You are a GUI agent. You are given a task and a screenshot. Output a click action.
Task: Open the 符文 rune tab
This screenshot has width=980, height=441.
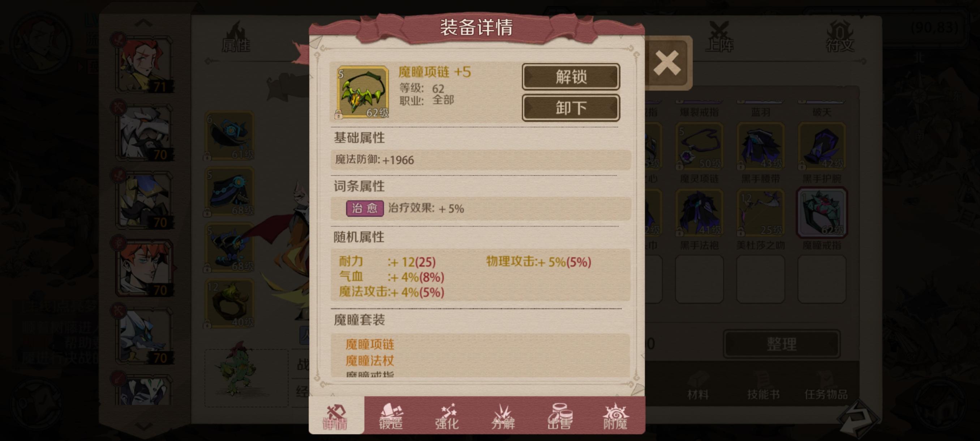[x=840, y=38]
